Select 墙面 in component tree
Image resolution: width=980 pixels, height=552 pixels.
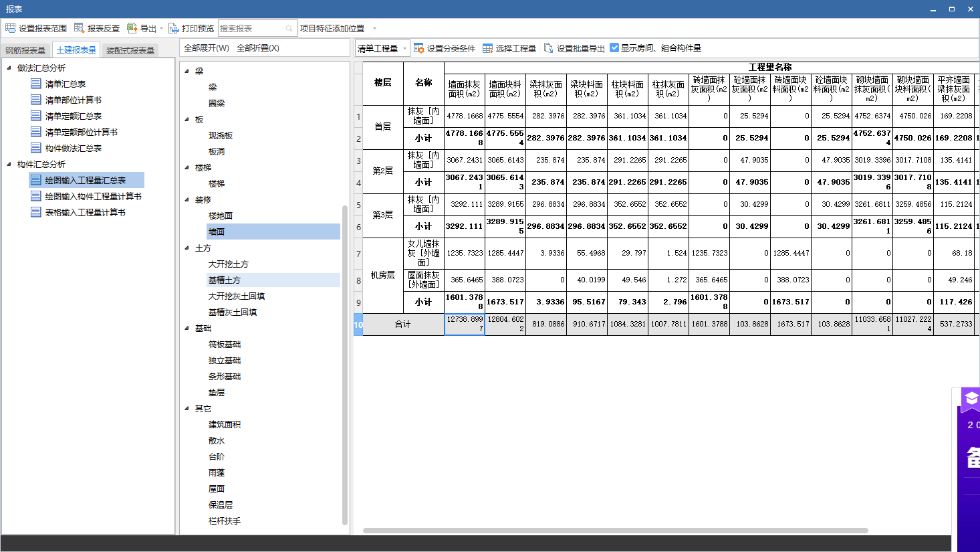[273, 232]
